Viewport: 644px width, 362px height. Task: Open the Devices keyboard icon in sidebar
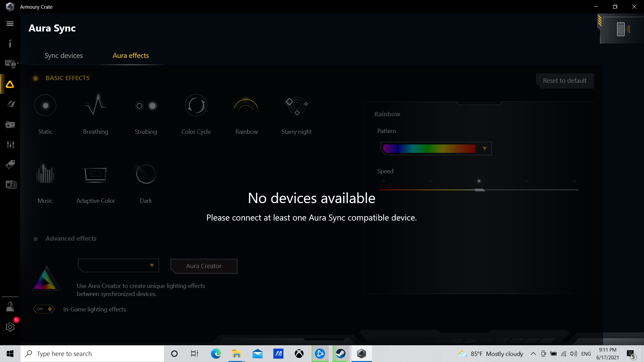[x=11, y=64]
